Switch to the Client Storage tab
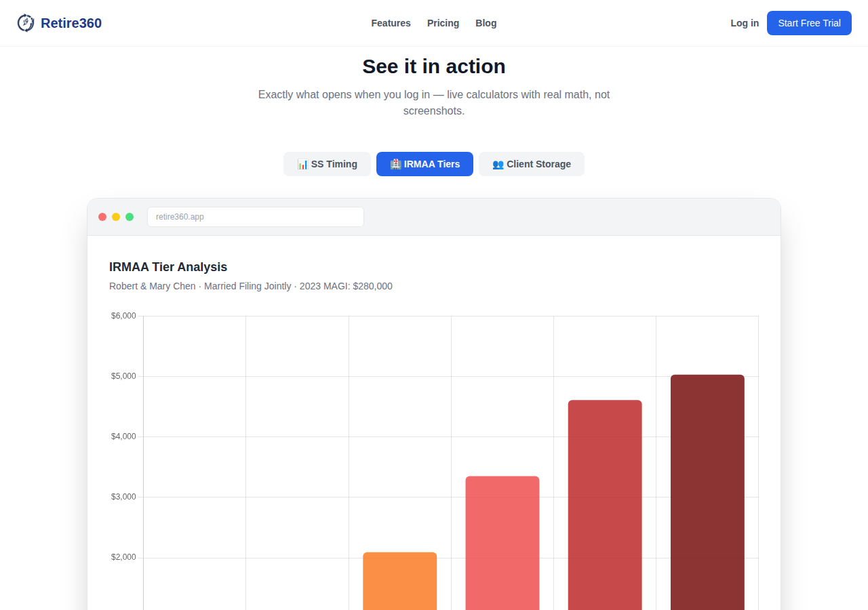The image size is (868, 610). click(532, 164)
